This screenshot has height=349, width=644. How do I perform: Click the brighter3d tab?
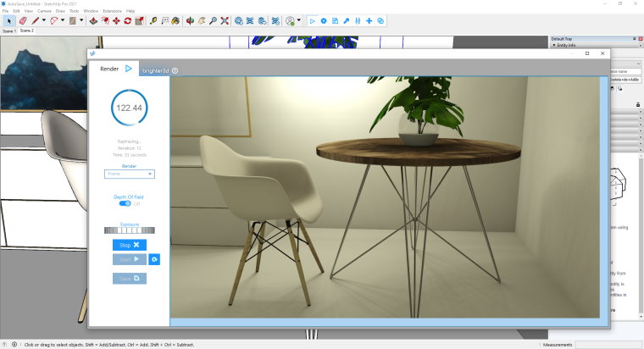(156, 70)
